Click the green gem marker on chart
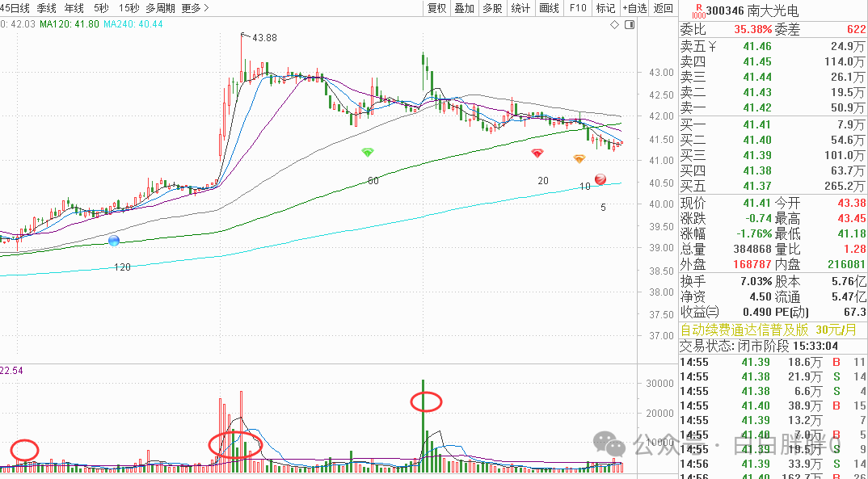The height and width of the screenshot is (479, 868). (368, 152)
